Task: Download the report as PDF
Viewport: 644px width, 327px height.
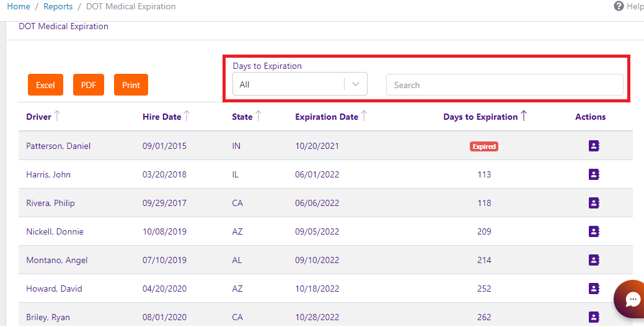Action: point(89,85)
